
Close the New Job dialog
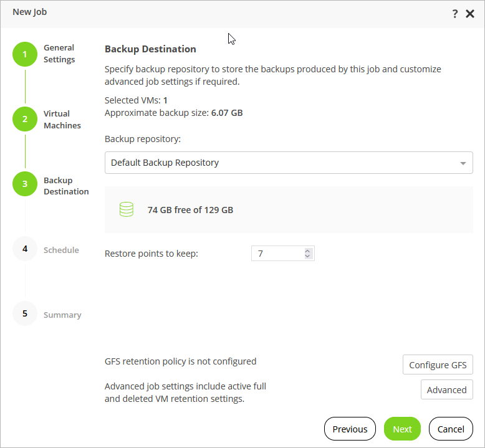(470, 14)
